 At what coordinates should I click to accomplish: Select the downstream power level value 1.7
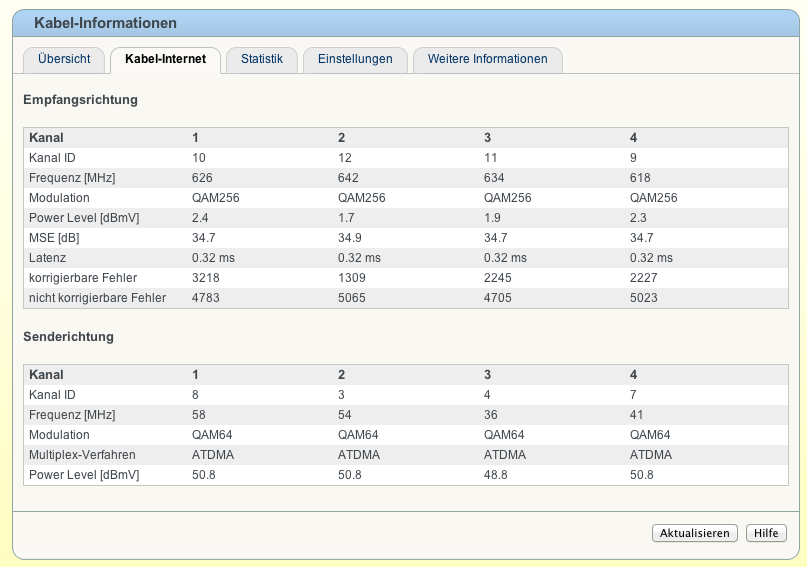click(346, 218)
